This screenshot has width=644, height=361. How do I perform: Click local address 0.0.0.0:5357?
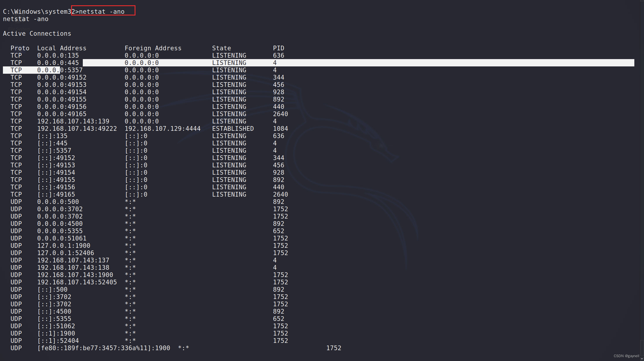click(x=60, y=70)
